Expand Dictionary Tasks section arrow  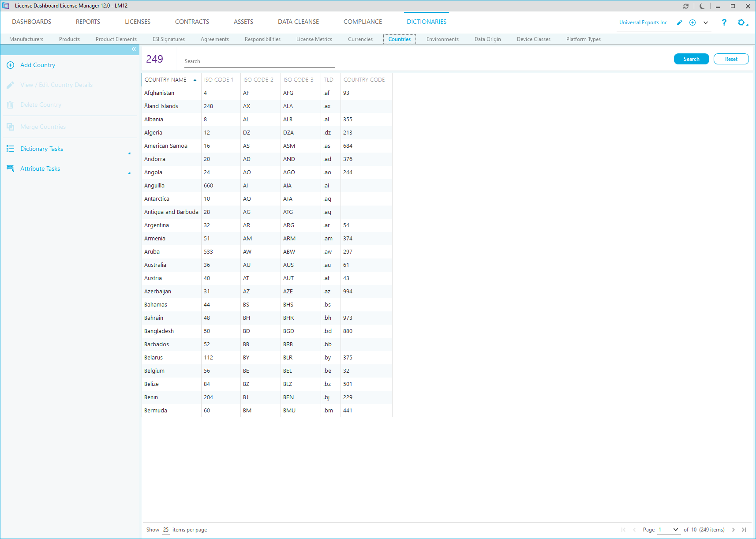pyautogui.click(x=129, y=153)
